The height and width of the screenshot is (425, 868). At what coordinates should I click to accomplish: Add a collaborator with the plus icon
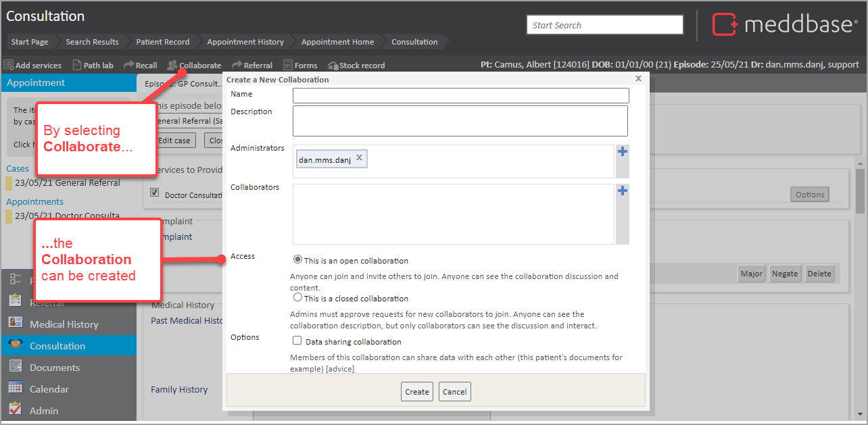click(623, 191)
